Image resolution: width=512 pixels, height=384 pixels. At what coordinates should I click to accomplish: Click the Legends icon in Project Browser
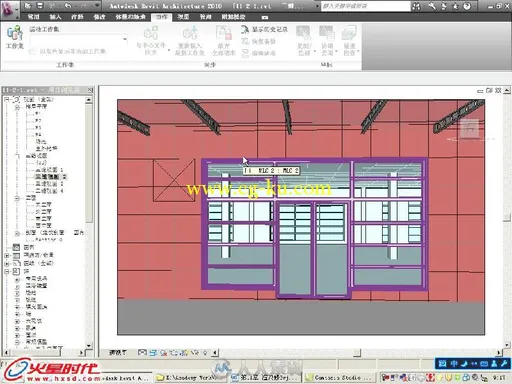[16, 247]
